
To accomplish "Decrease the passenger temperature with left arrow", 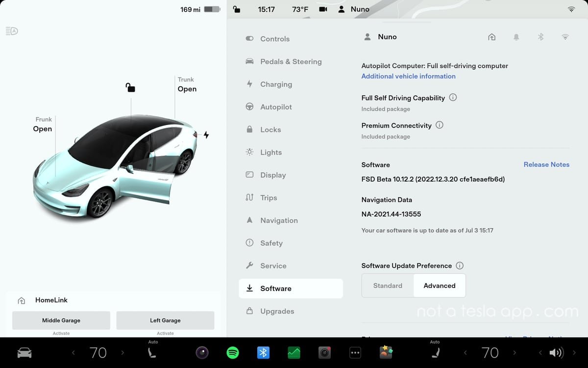I will 465,353.
